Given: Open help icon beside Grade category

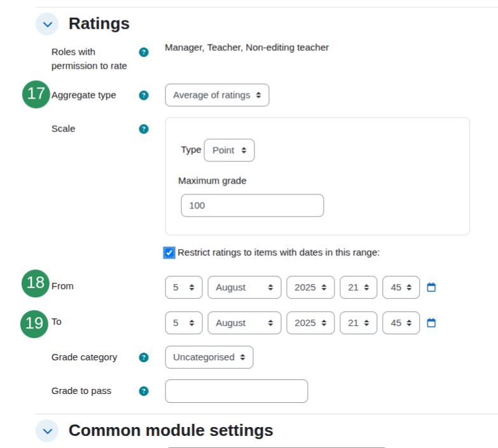Looking at the screenshot, I should coord(144,358).
